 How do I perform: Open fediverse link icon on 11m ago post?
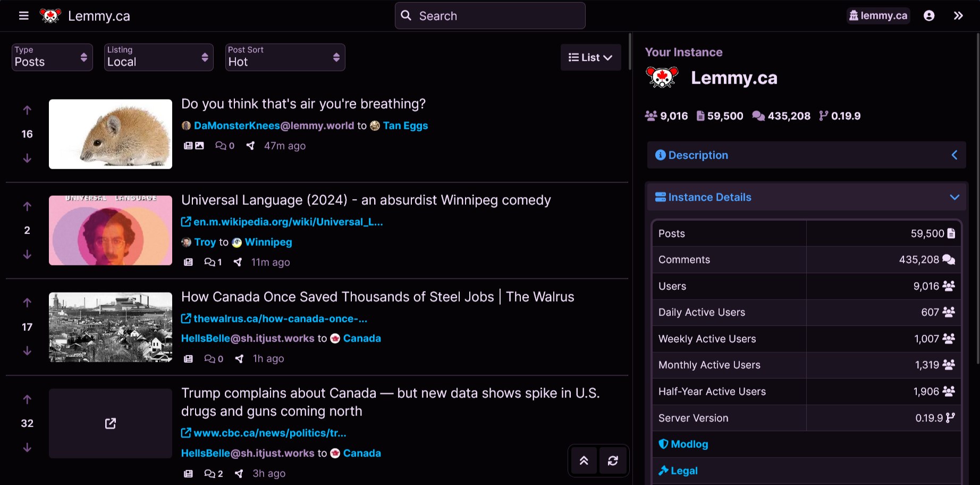pyautogui.click(x=238, y=262)
